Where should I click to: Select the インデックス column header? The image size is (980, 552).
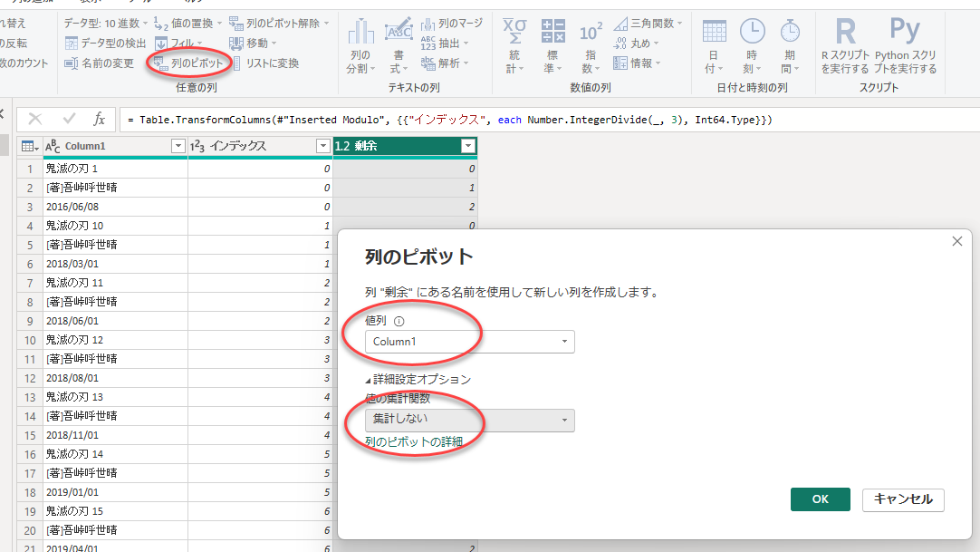[260, 146]
